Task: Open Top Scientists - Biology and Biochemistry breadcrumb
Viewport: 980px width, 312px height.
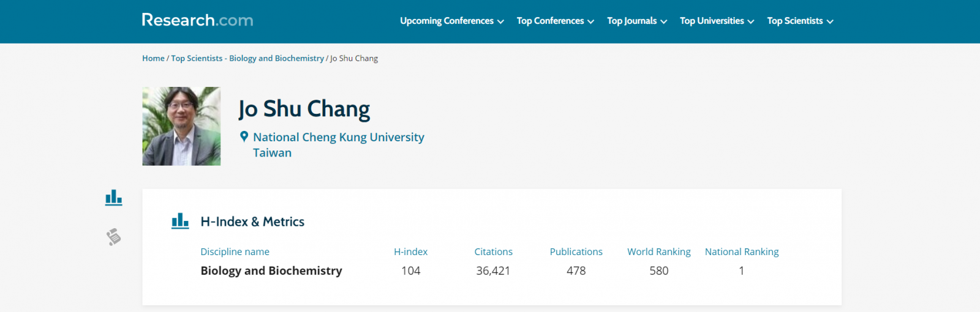Action: click(247, 58)
